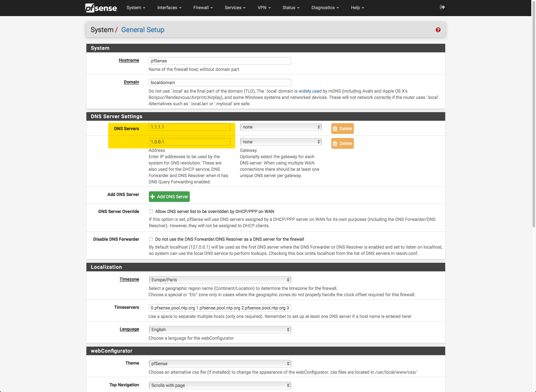The height and width of the screenshot is (392, 536).
Task: Click the Add DNS Server button
Action: click(x=169, y=197)
